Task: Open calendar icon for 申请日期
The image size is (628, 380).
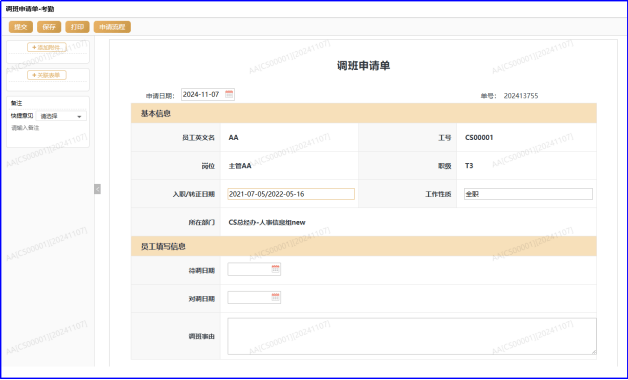Action: 229,94
